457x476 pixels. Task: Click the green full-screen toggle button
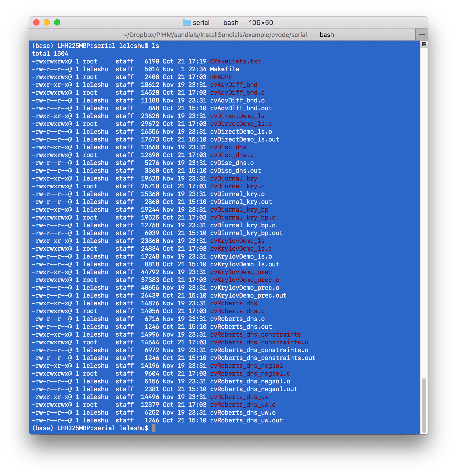pyautogui.click(x=57, y=23)
